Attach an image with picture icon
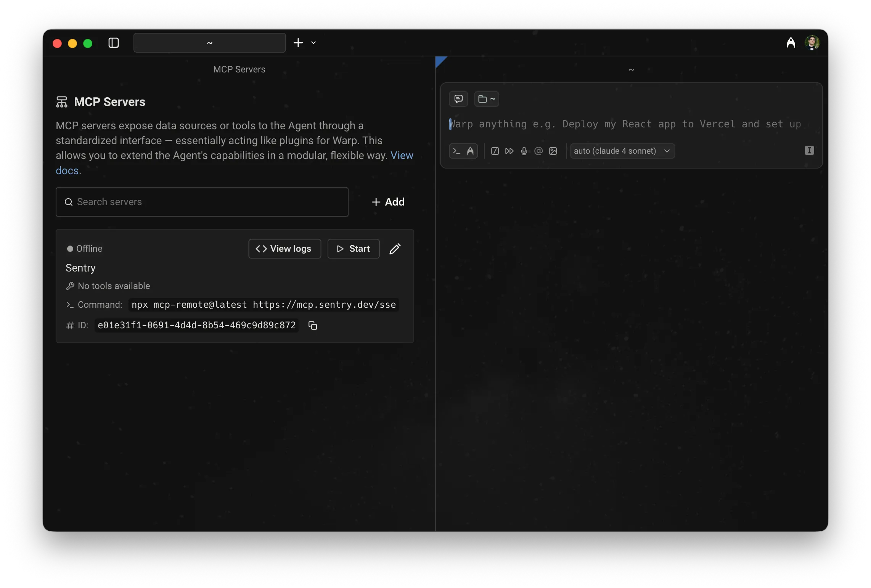This screenshot has height=588, width=871. click(x=553, y=151)
